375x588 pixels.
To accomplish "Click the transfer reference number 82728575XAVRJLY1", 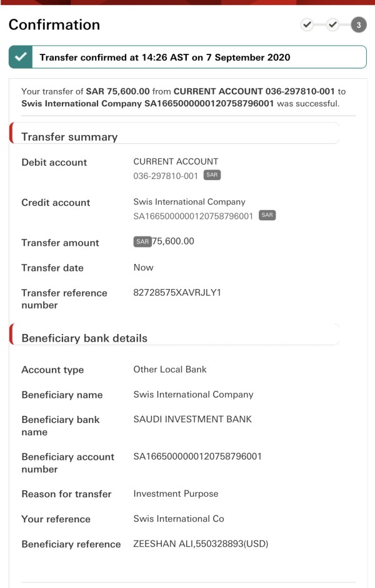I will click(x=177, y=293).
